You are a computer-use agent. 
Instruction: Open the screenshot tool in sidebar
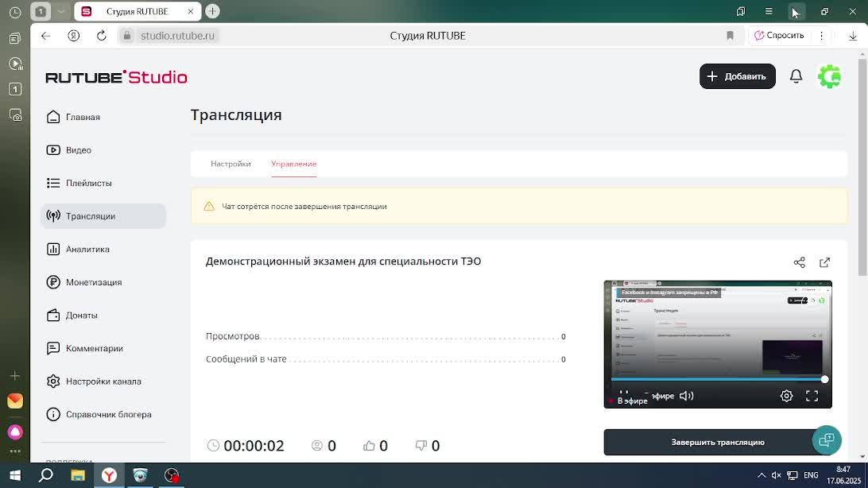pyautogui.click(x=15, y=114)
